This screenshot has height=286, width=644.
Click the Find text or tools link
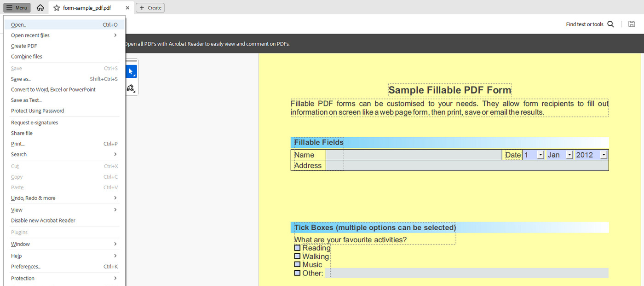(x=584, y=24)
